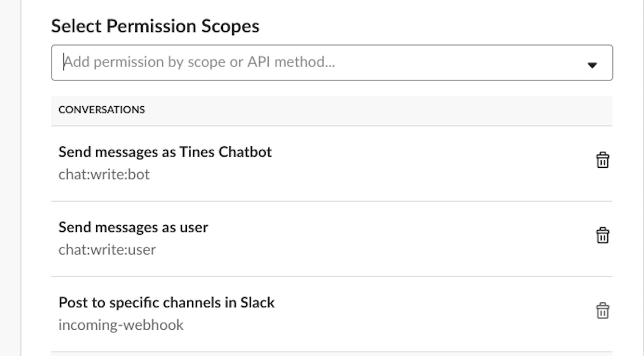Click the trash icon beside incoming-webhook
This screenshot has height=356, width=644.
[603, 310]
